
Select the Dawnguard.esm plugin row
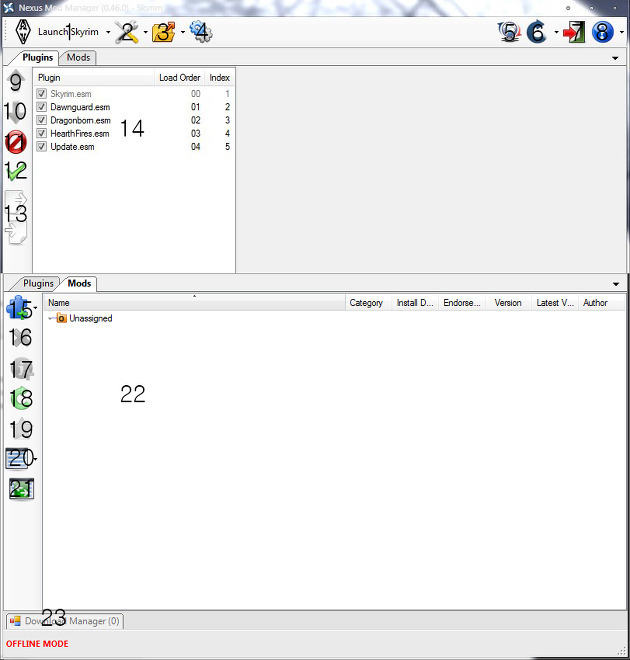coord(134,107)
